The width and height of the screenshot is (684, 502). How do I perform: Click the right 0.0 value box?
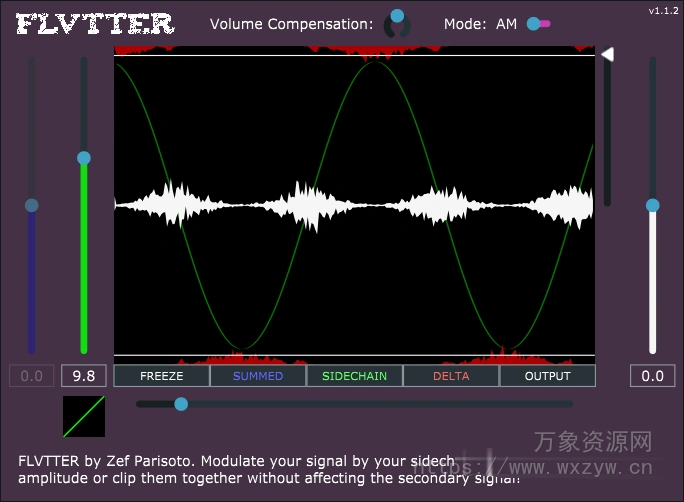tap(653, 376)
